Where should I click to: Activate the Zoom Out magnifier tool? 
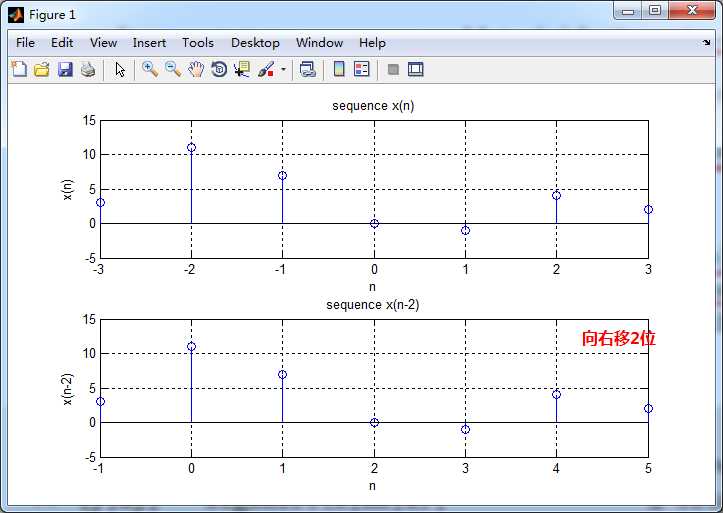point(173,70)
